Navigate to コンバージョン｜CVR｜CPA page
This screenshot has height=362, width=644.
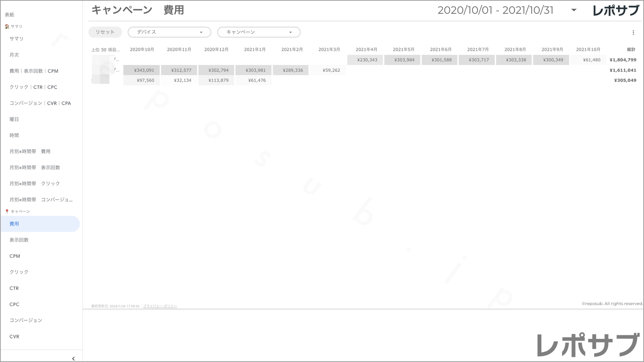(40, 103)
